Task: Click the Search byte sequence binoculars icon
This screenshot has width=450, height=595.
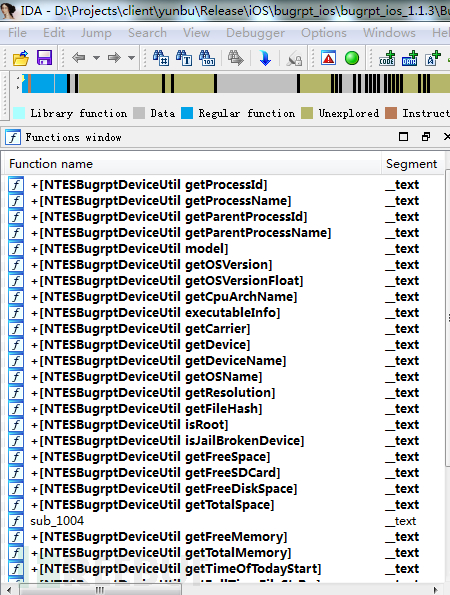Action: (207, 58)
